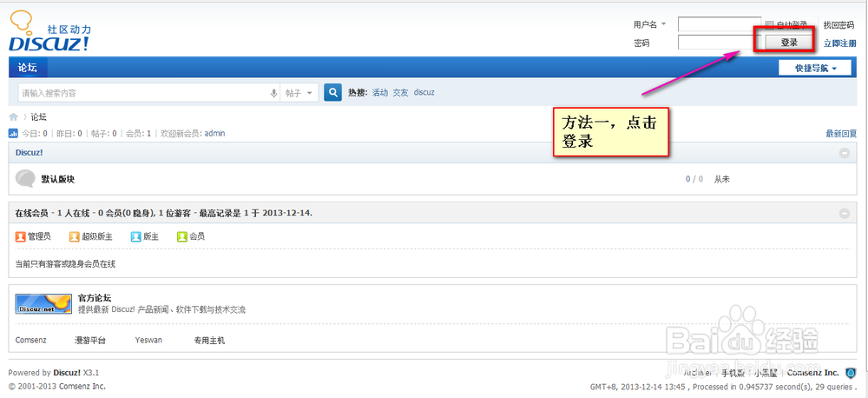Click the microphone voice search icon
The image size is (868, 398).
[x=273, y=93]
